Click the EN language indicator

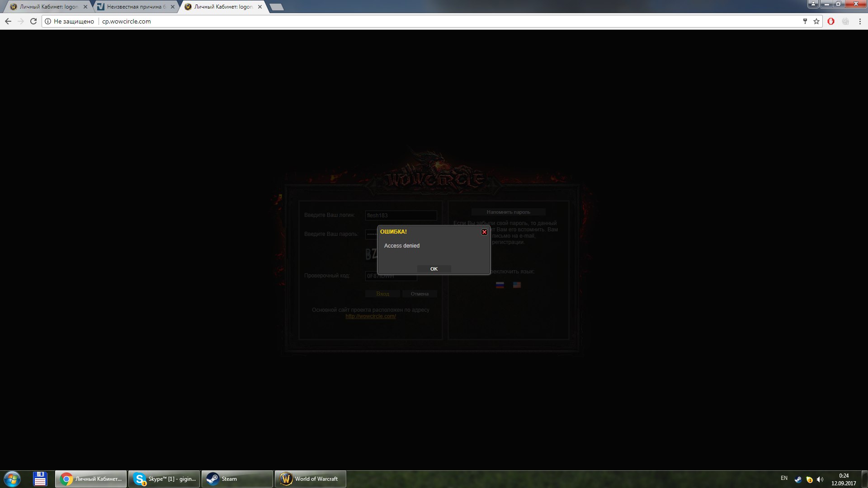[784, 478]
